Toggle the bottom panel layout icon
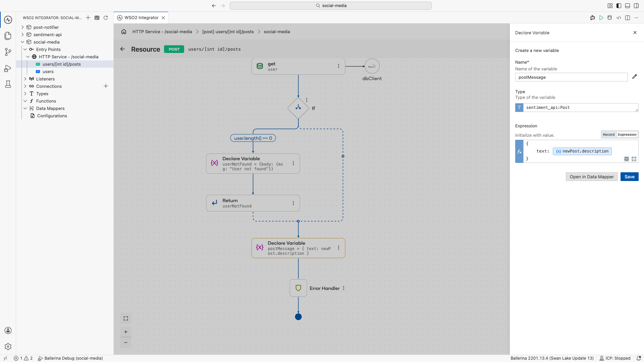The image size is (644, 362). point(628,6)
